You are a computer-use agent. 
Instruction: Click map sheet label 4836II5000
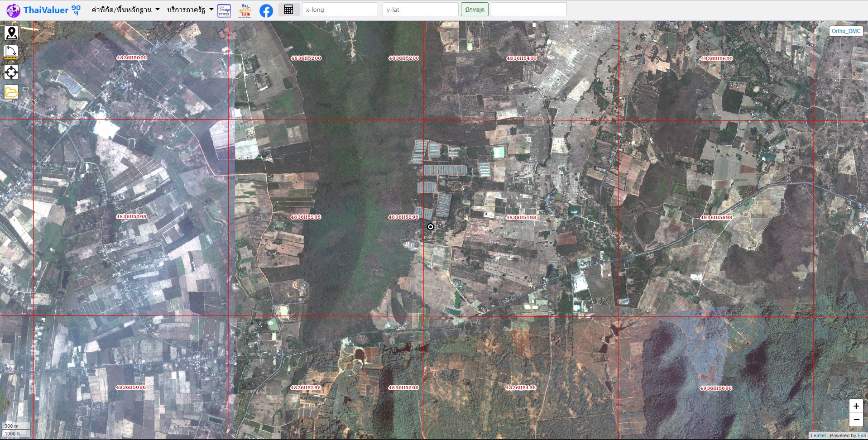pyautogui.click(x=132, y=58)
